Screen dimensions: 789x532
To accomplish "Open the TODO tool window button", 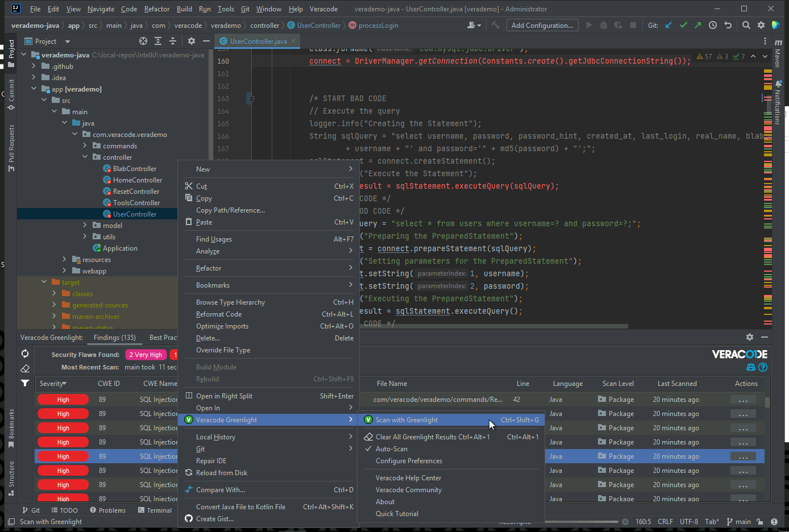I will [65, 510].
